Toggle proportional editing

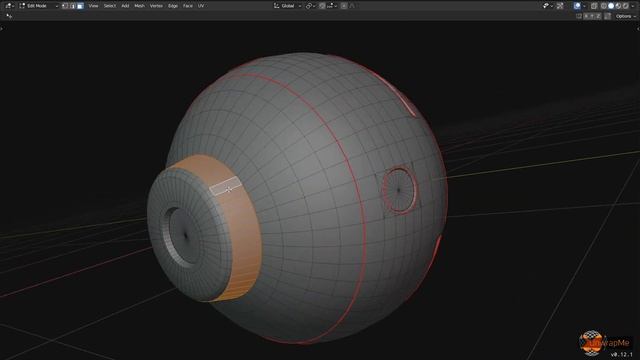(x=344, y=6)
